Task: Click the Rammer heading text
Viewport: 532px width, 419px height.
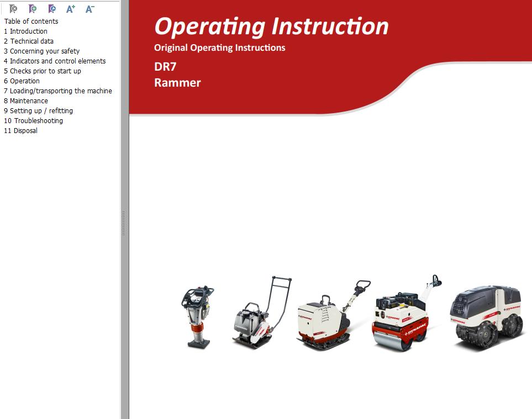Action: [x=177, y=83]
